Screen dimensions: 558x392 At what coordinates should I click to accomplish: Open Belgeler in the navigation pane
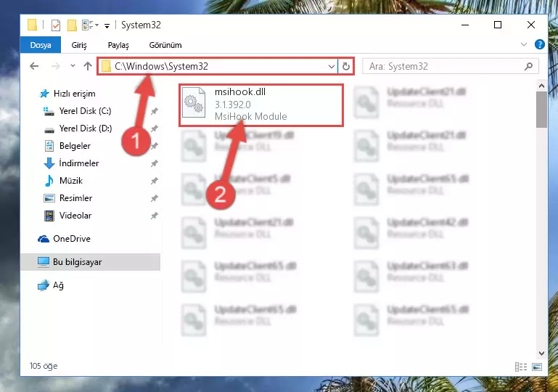point(75,146)
